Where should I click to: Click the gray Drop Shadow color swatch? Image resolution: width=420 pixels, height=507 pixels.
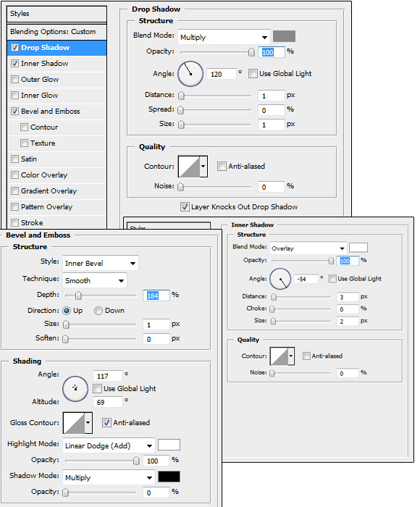coord(284,36)
